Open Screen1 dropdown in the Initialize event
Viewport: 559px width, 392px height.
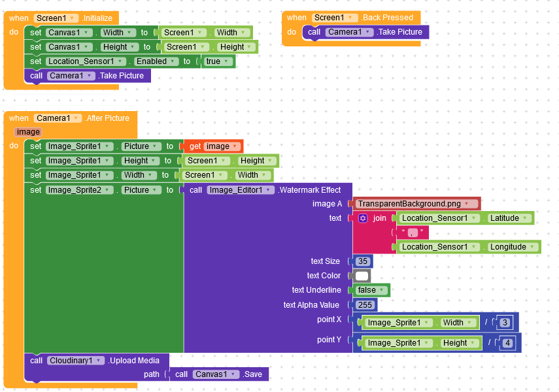click(x=56, y=18)
